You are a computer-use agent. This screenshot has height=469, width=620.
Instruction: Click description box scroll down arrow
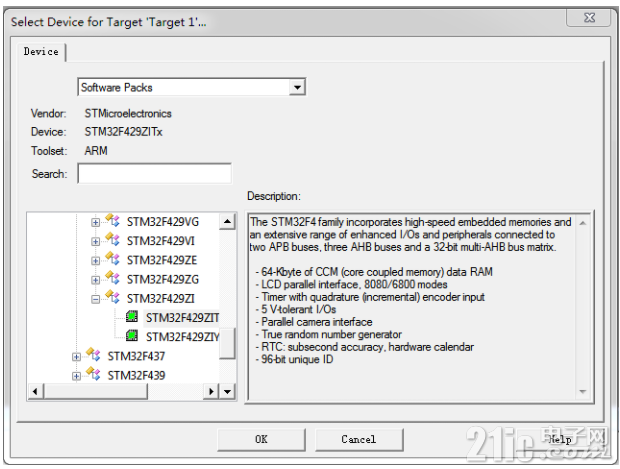[582, 391]
